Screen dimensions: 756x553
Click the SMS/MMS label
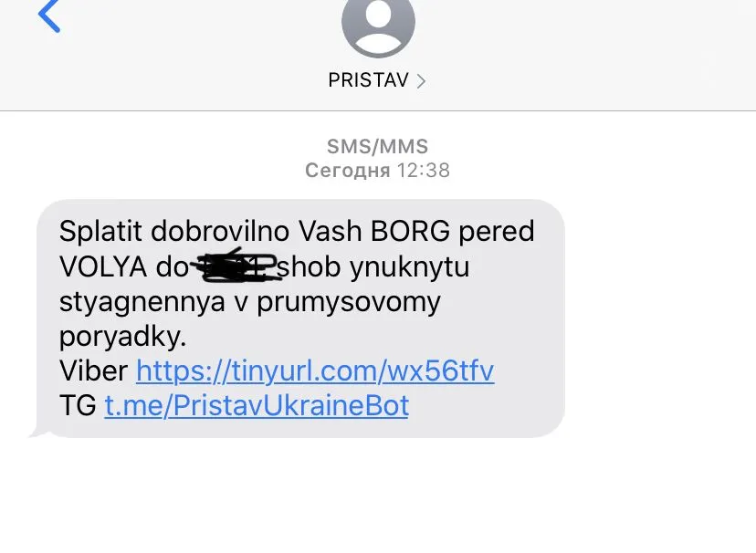(x=377, y=146)
